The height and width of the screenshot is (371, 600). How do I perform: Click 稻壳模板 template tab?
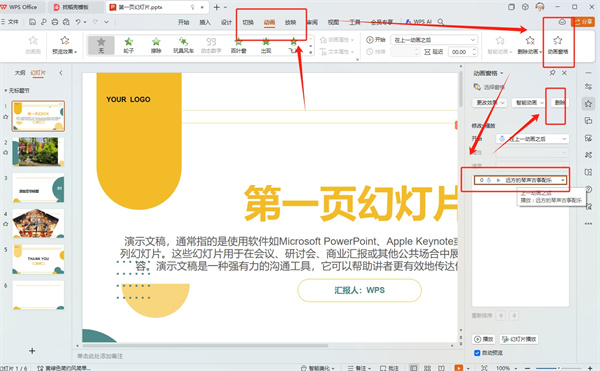75,7
